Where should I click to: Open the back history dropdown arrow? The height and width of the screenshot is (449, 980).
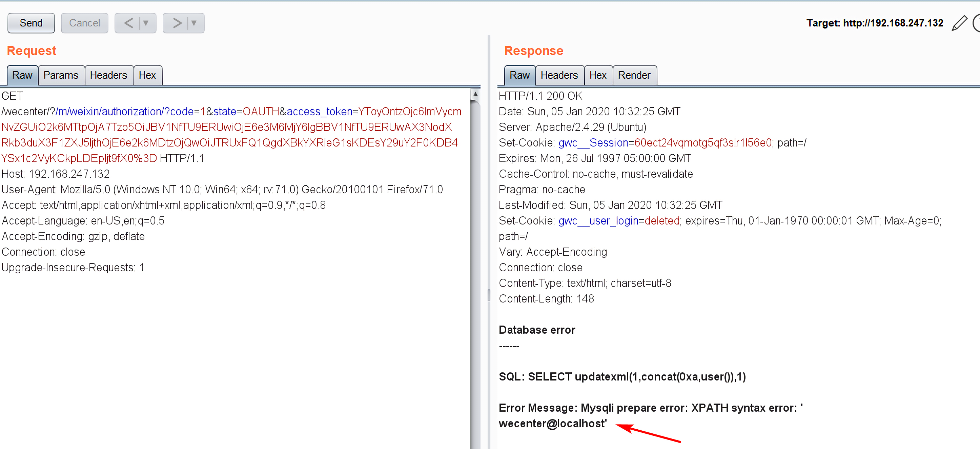(146, 23)
